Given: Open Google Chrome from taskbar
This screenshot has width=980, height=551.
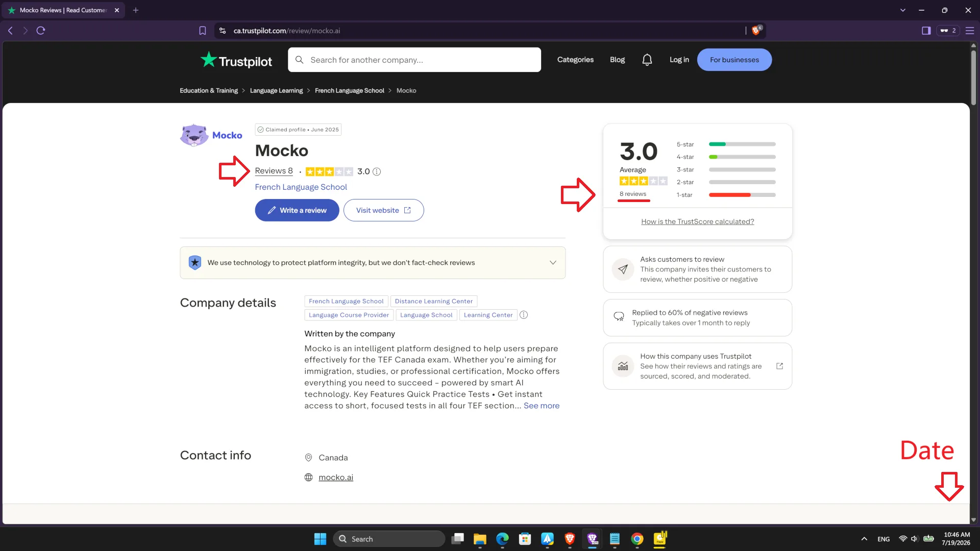Looking at the screenshot, I should [x=637, y=539].
